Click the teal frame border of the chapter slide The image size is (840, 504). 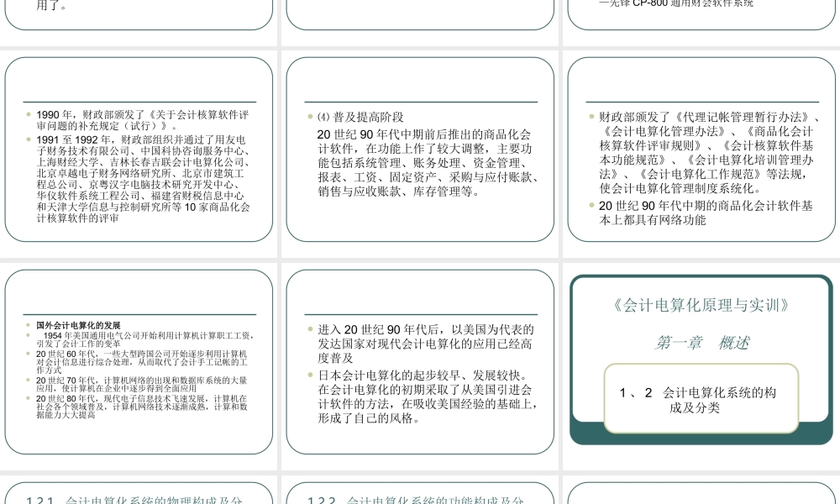point(574,361)
